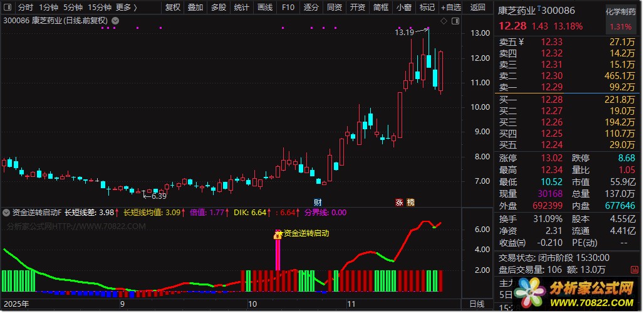The width and height of the screenshot is (644, 313).
Task: Click the 市值 value 55.9亿
Action: pos(622,182)
